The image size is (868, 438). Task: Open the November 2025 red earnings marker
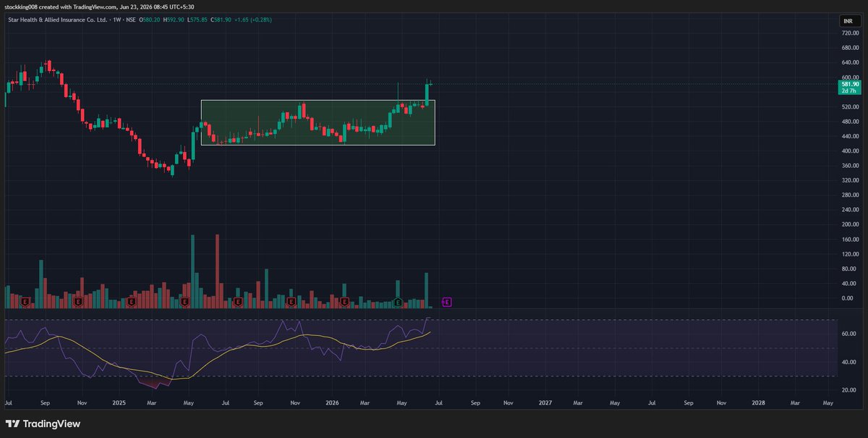point(291,301)
